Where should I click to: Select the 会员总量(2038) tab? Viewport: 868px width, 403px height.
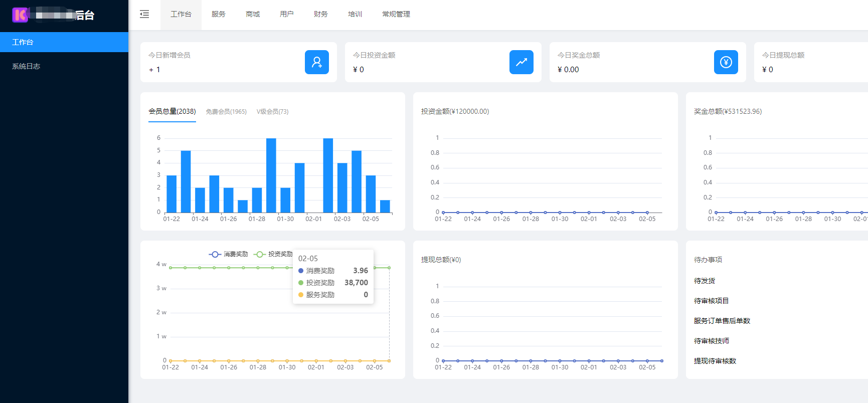[172, 111]
